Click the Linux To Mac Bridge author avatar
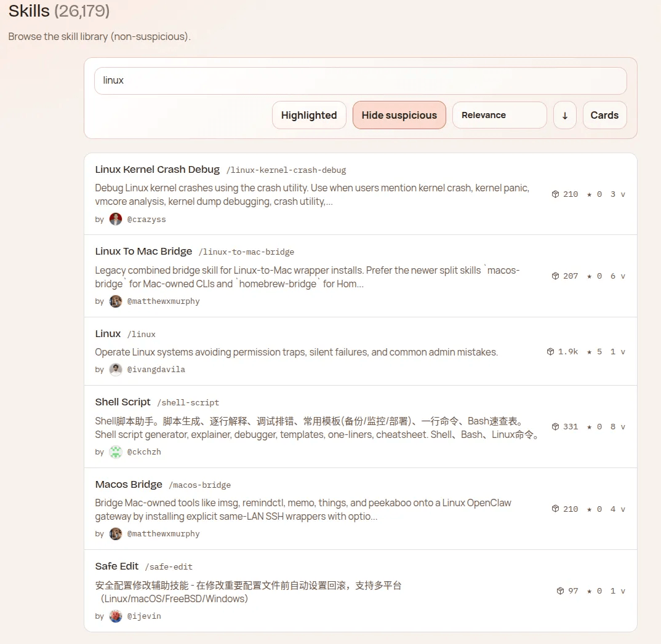Image resolution: width=661 pixels, height=644 pixels. [x=116, y=301]
